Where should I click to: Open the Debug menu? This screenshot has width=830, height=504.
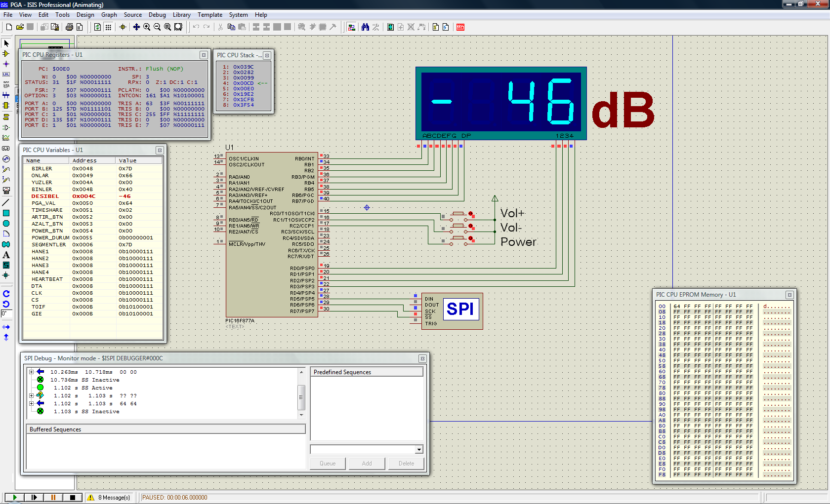click(157, 15)
